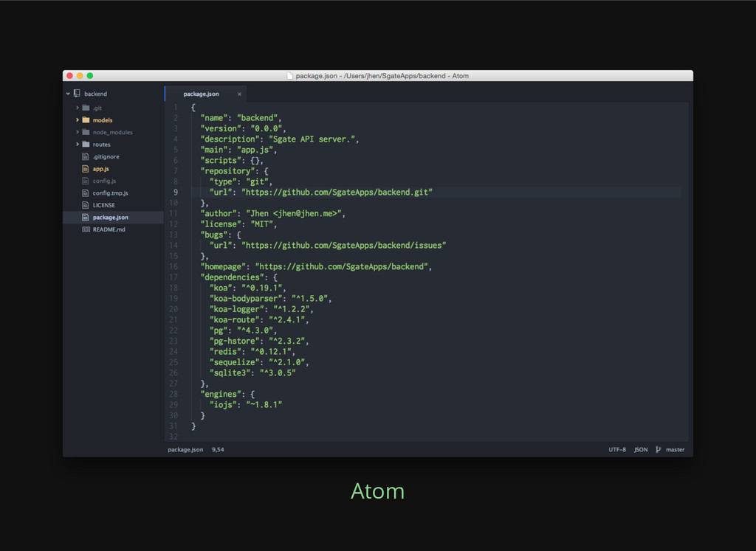Click line number 32 in the gutter
Viewport: 756px width, 551px height.
tap(173, 437)
